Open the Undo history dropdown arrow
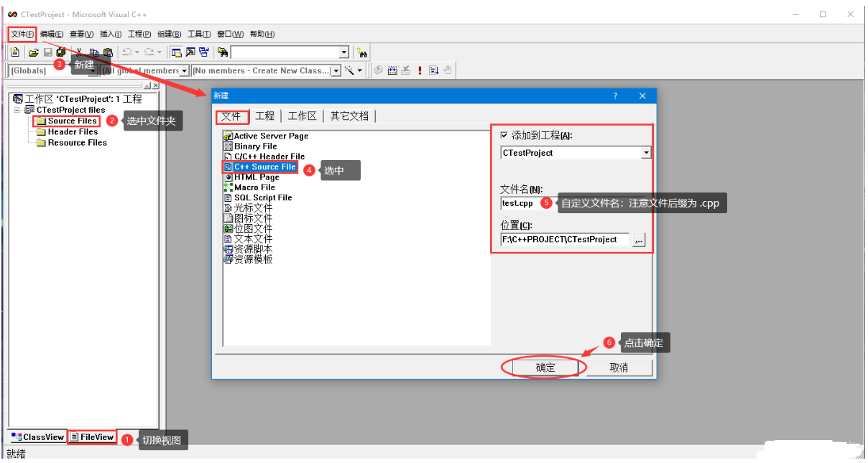The image size is (868, 463). [x=137, y=52]
